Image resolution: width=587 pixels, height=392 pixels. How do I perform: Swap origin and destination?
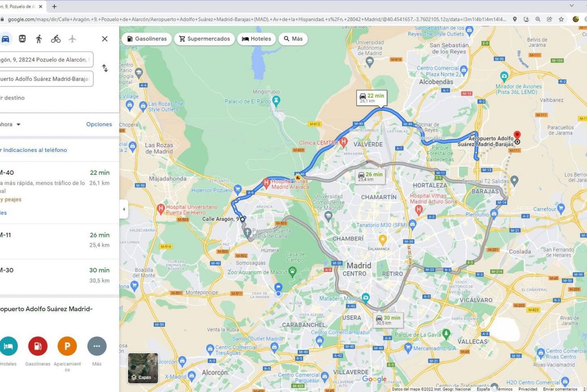[x=105, y=69]
